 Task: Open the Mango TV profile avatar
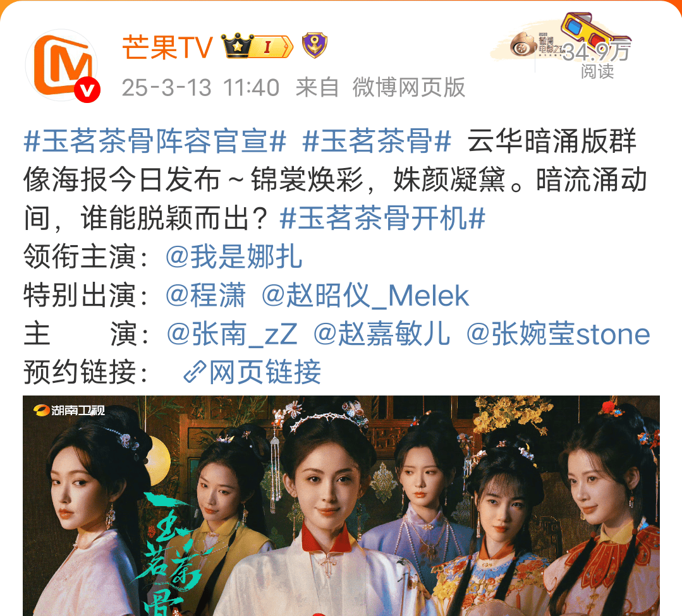coord(62,66)
